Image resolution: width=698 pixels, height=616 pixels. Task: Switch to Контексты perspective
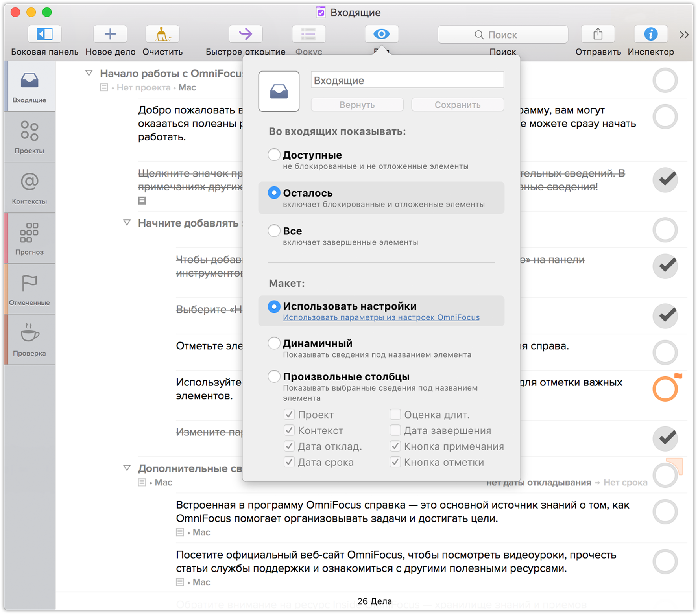coord(30,188)
